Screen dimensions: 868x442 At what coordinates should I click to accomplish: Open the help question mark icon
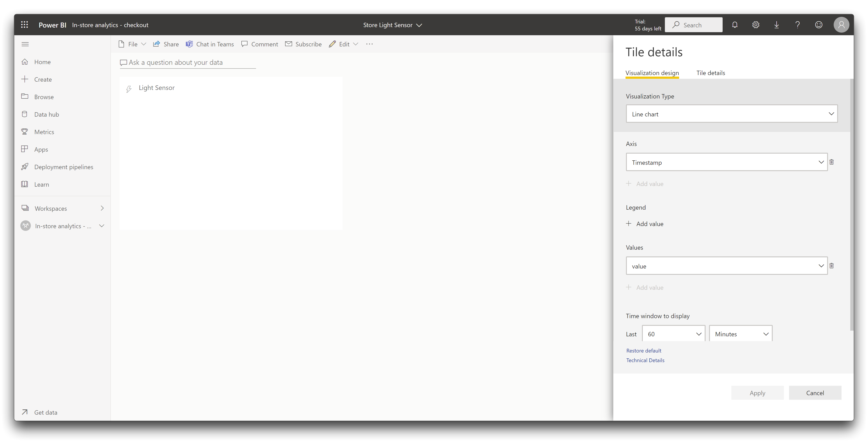798,25
